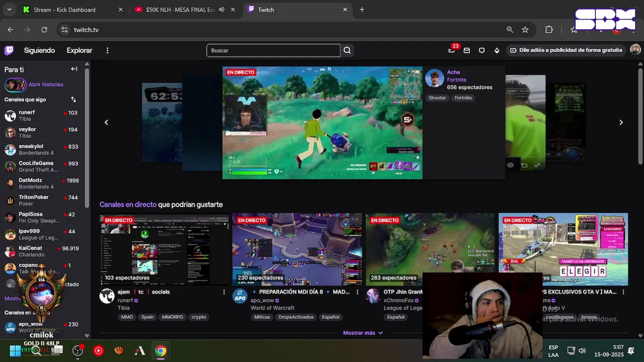Click the Twitch logo home icon

pos(9,50)
